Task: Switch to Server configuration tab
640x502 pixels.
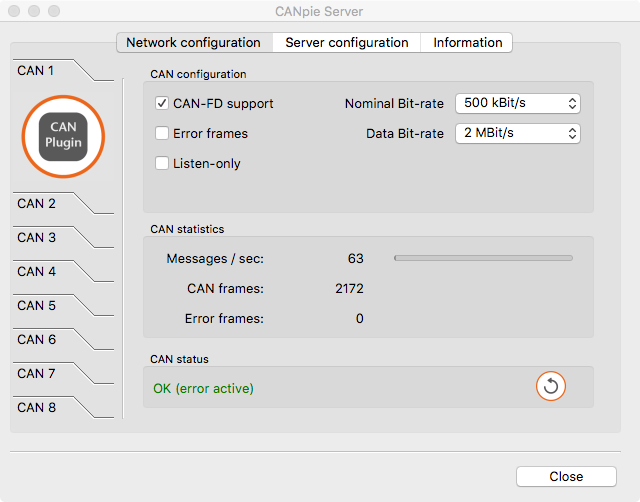Action: pyautogui.click(x=347, y=42)
